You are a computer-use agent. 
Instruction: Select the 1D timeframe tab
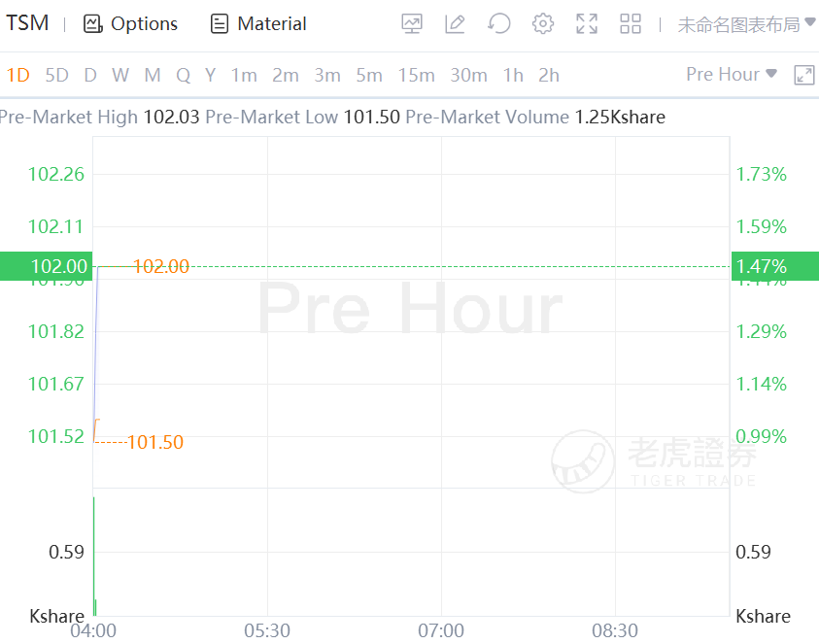[17, 75]
